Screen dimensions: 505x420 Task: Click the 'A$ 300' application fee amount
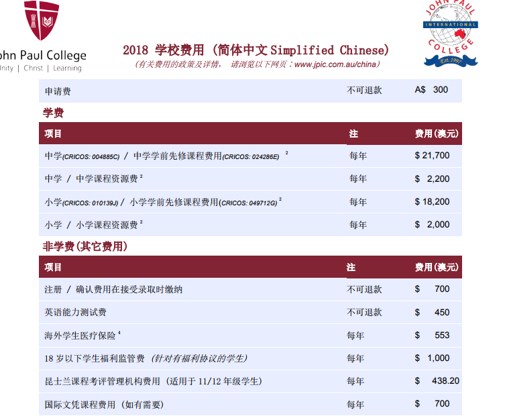(431, 89)
